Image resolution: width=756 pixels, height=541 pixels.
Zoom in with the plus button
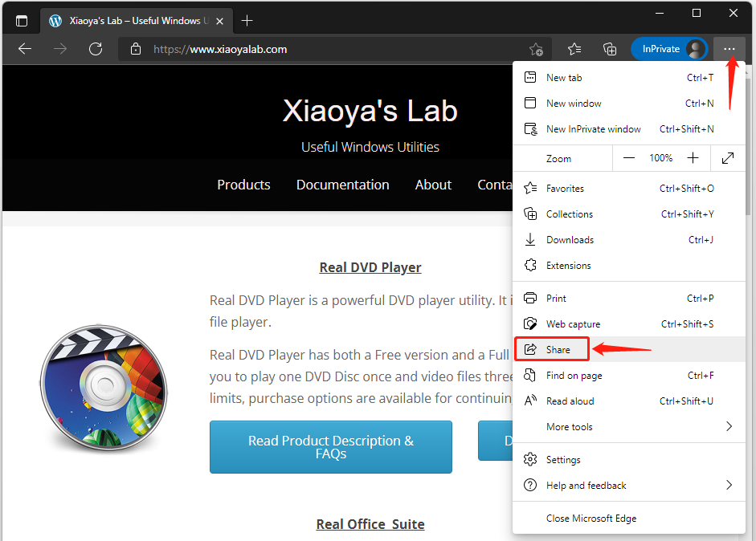693,158
